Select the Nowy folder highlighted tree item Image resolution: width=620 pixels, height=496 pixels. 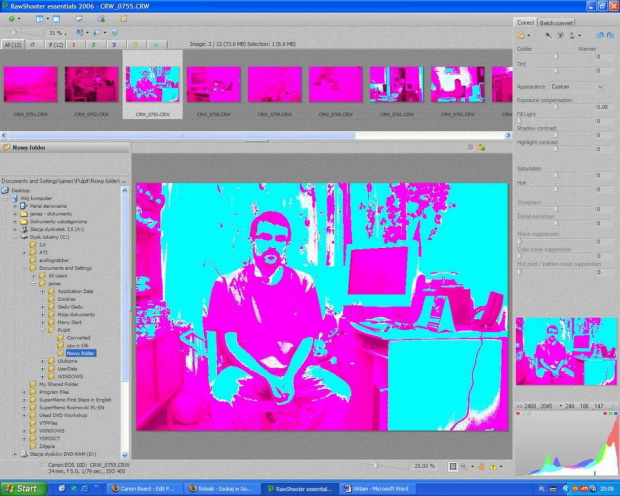(x=80, y=353)
